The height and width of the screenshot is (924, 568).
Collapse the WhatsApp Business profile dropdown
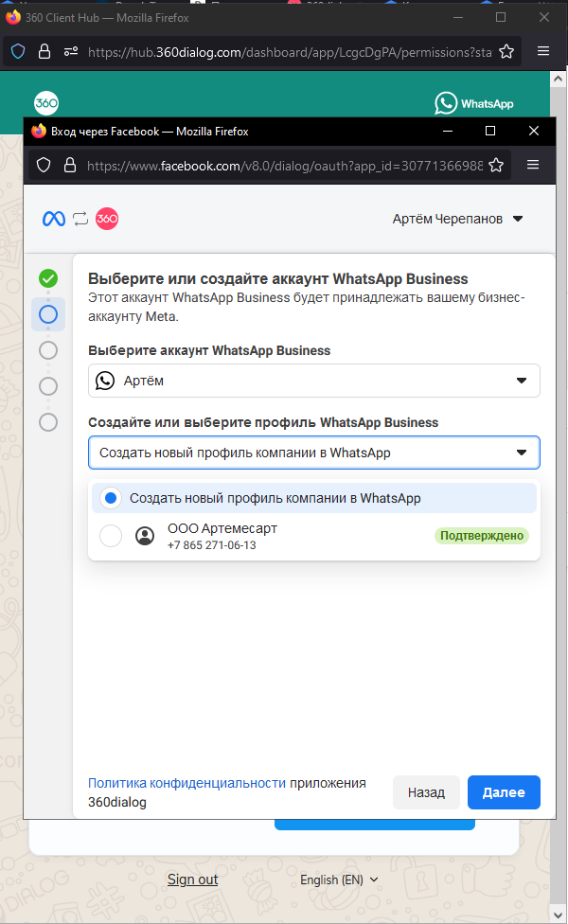[x=314, y=453]
